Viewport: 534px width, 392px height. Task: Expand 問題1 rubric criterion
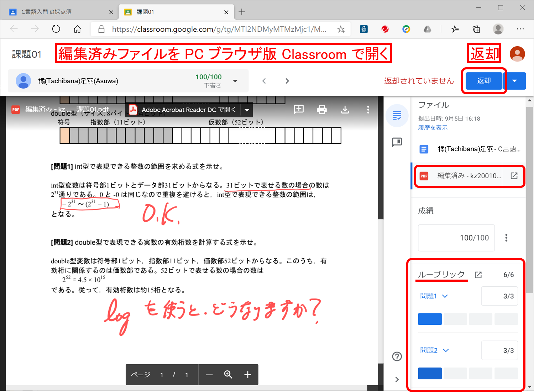(445, 296)
